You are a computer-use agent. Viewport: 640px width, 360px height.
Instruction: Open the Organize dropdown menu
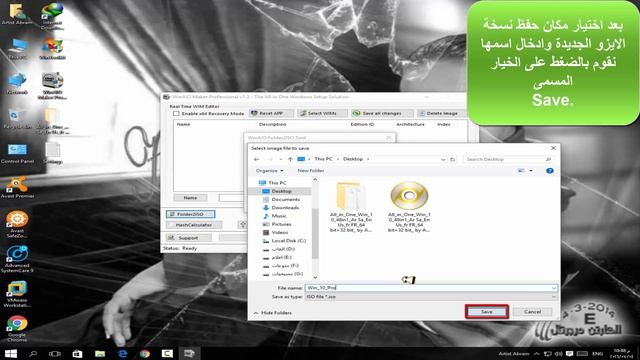[269, 171]
